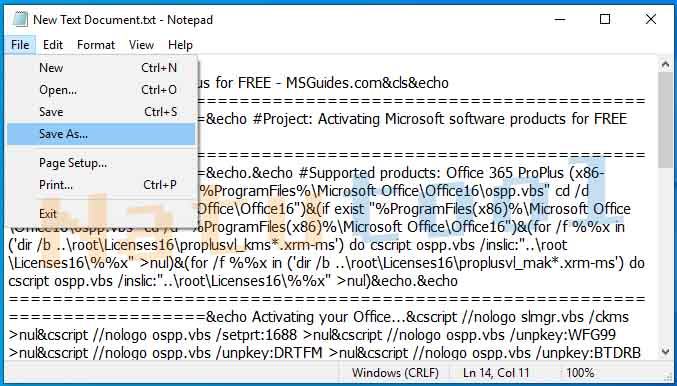Click the text 'Activating your Office...'
Viewport: 677px width, 386px height.
pyautogui.click(x=329, y=317)
